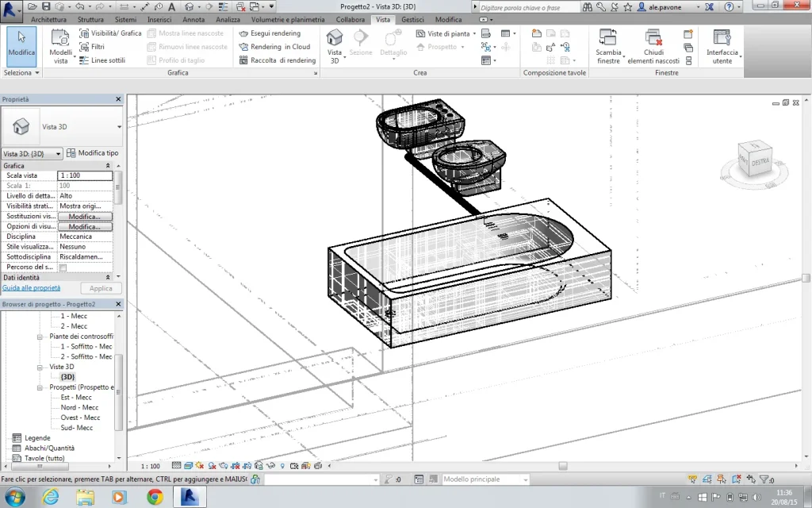
Task: Open Google Chrome from taskbar
Action: [x=155, y=497]
